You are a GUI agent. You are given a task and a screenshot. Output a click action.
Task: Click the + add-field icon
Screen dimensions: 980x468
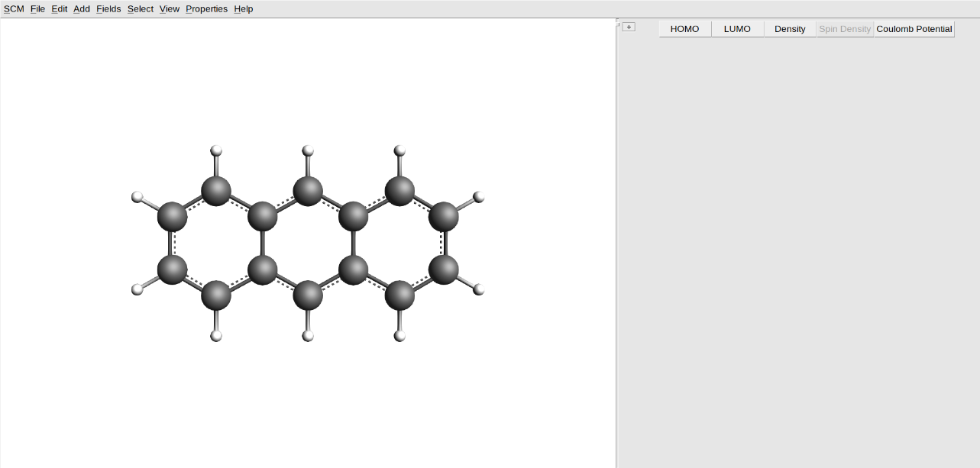tap(628, 26)
